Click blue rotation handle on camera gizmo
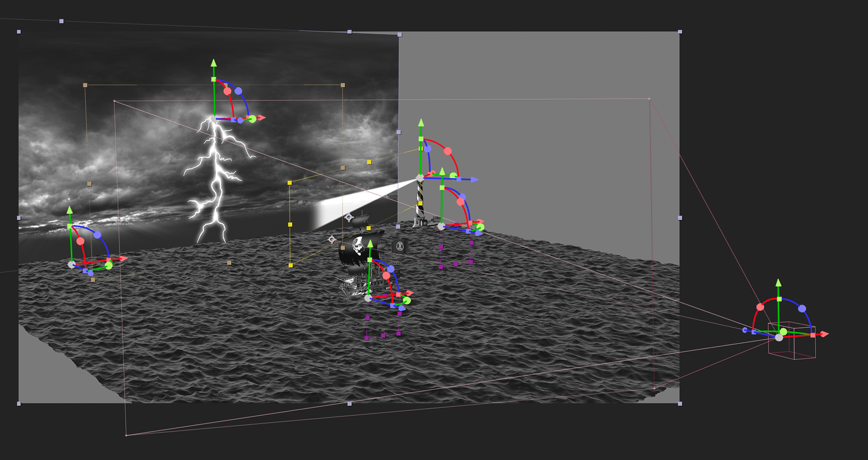This screenshot has width=868, height=460. click(x=802, y=309)
